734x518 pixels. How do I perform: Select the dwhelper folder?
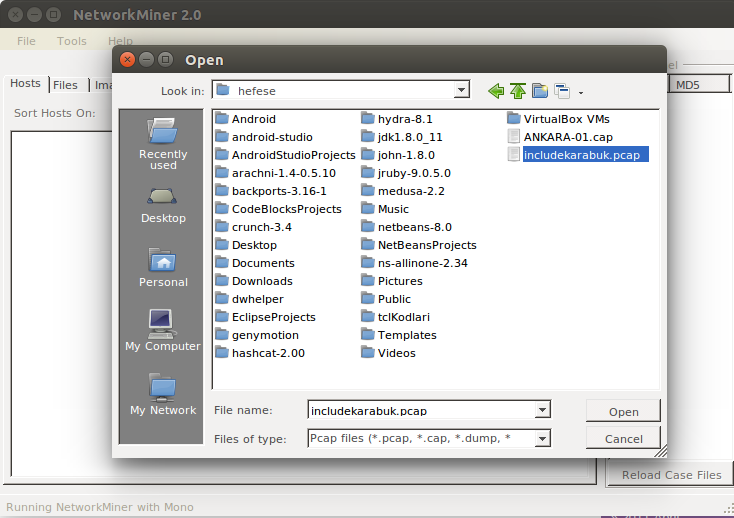pyautogui.click(x=250, y=299)
